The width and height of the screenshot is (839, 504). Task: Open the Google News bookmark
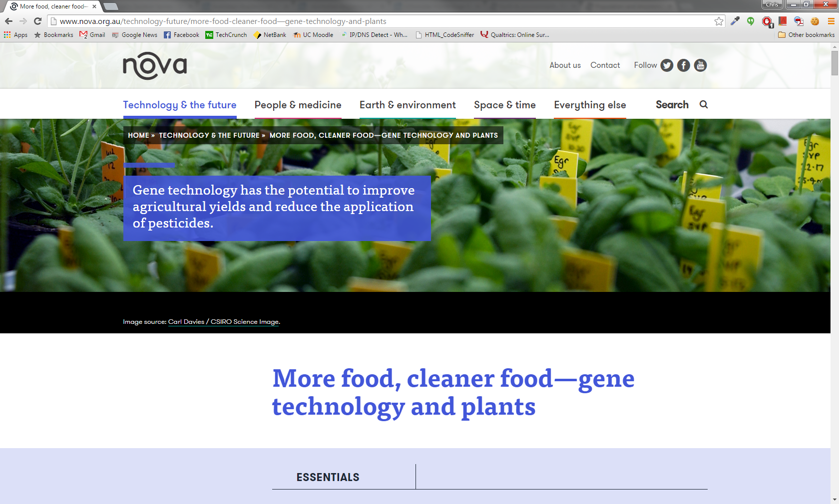pos(135,35)
